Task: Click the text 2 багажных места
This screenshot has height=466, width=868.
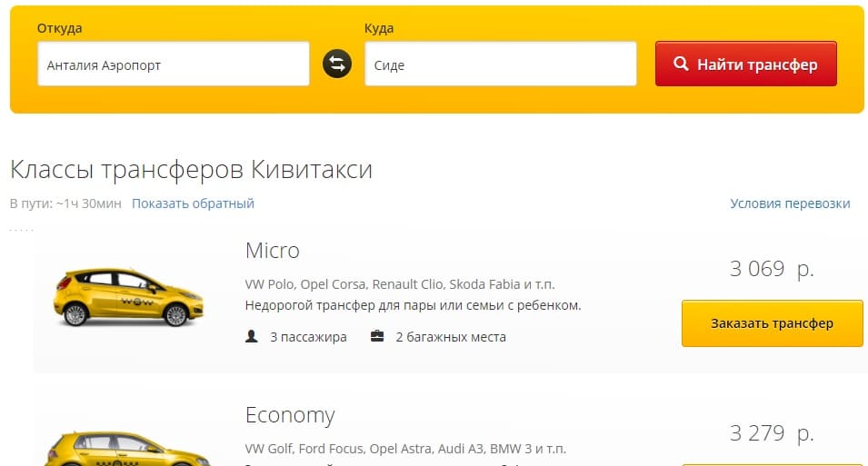Action: point(451,337)
